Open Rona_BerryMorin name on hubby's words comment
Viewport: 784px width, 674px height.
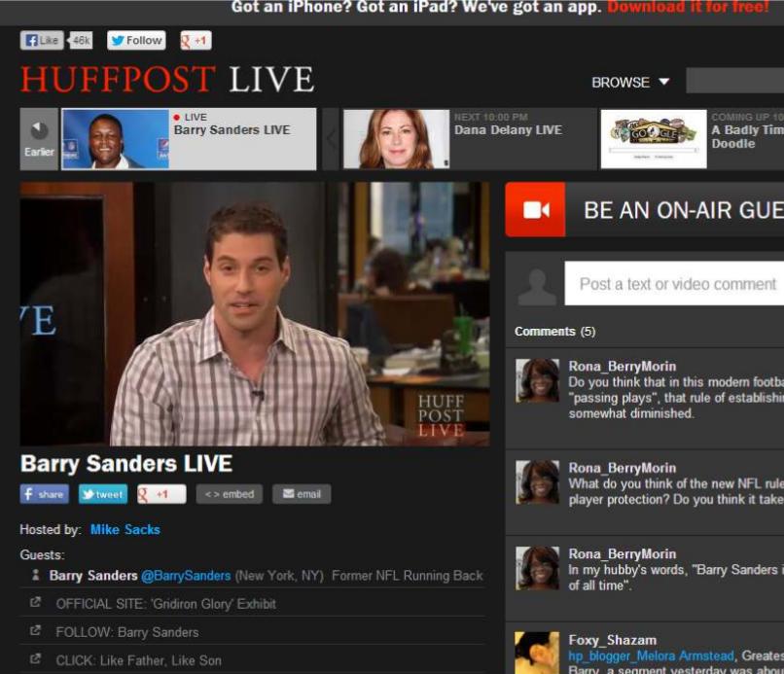pos(622,554)
